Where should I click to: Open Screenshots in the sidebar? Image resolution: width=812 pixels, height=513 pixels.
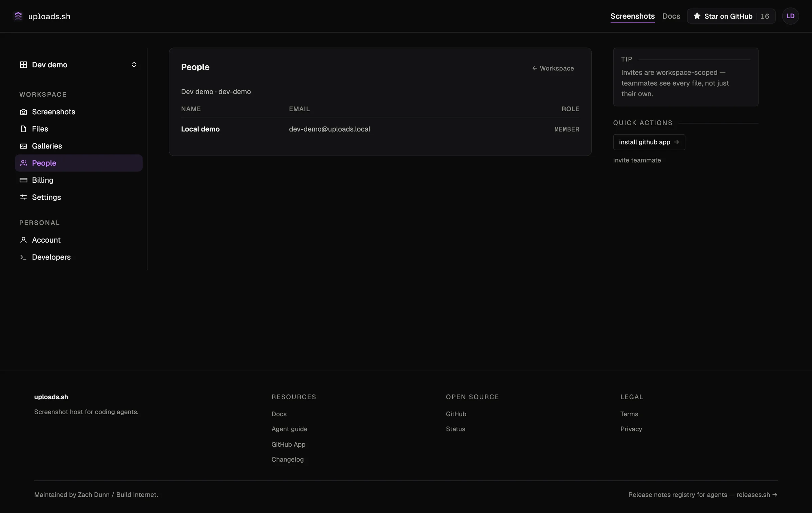coord(78,112)
